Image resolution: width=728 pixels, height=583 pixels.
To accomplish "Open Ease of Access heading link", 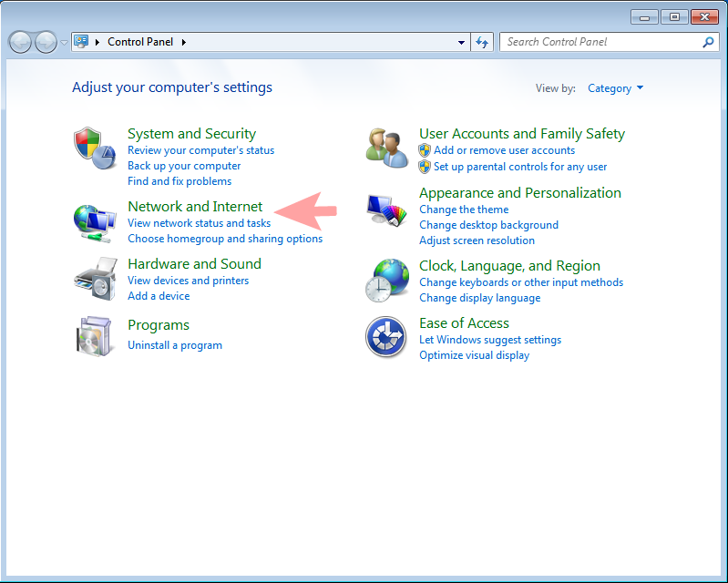I will (465, 323).
